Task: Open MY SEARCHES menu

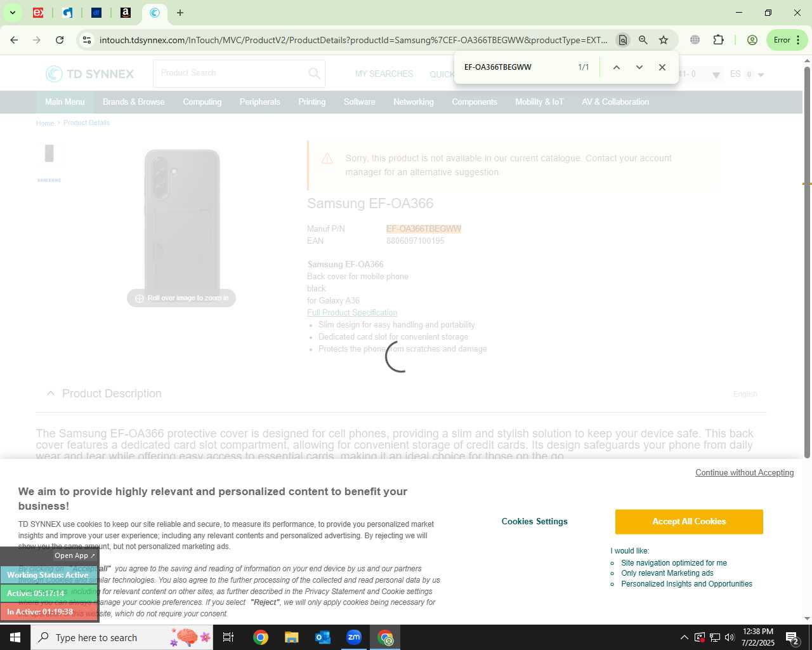Action: [x=384, y=74]
